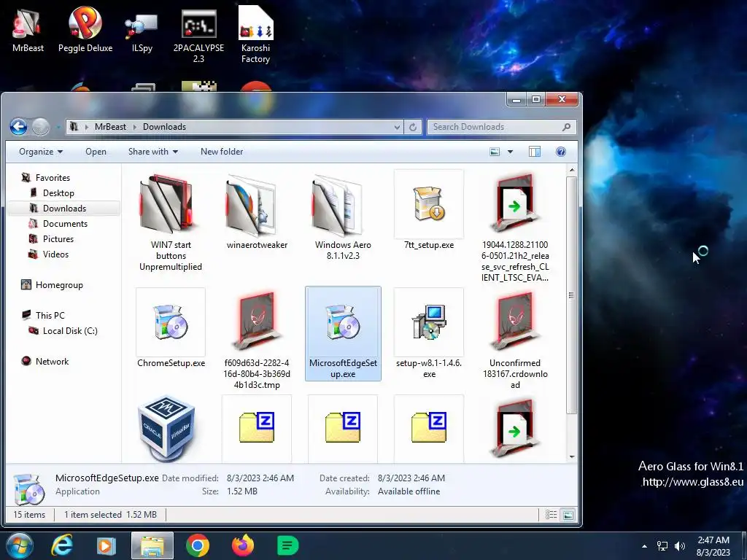This screenshot has width=747, height=560.
Task: Open Videos in the navigation pane
Action: (55, 254)
